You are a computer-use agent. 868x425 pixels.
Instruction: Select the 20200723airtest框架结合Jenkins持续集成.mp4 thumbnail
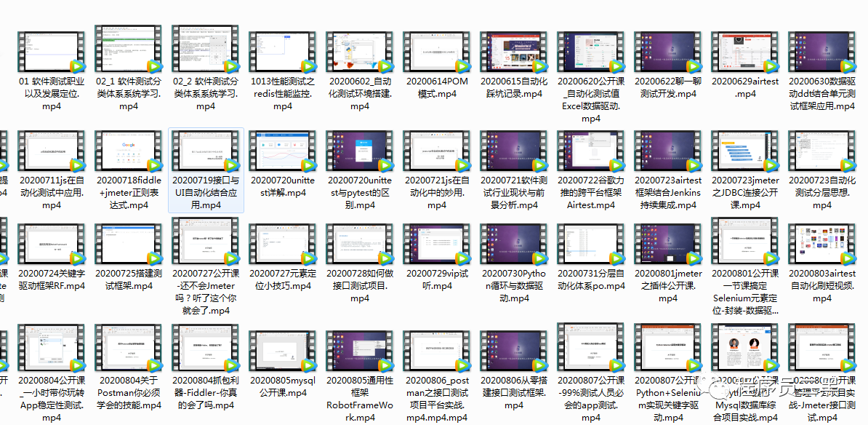click(667, 152)
